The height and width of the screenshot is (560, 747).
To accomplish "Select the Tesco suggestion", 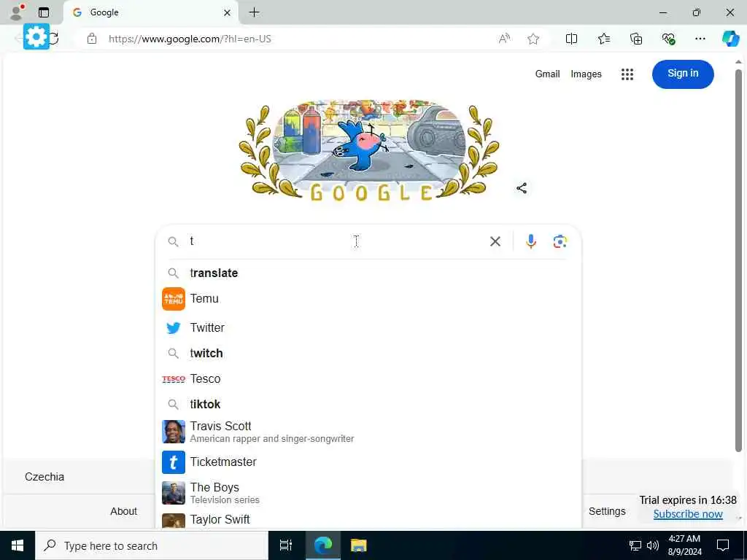I will click(x=368, y=378).
